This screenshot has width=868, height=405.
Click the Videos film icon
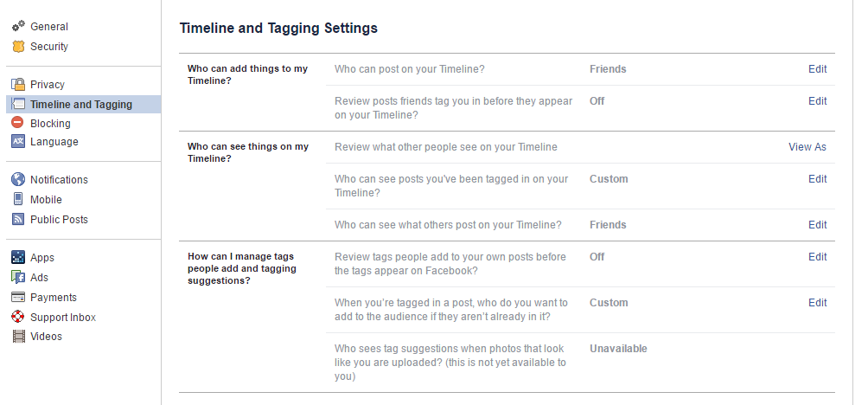pos(18,337)
